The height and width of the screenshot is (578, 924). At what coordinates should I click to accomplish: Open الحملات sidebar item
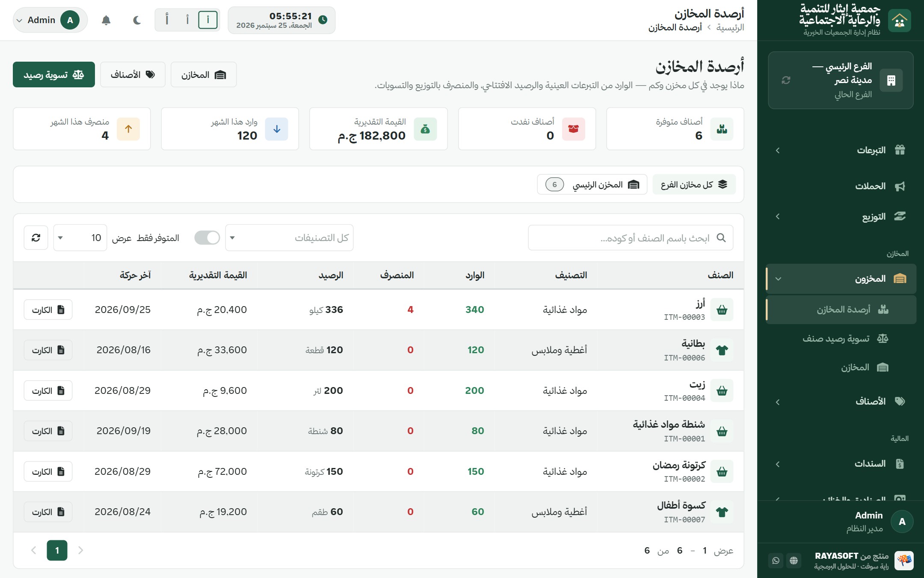[841, 186]
